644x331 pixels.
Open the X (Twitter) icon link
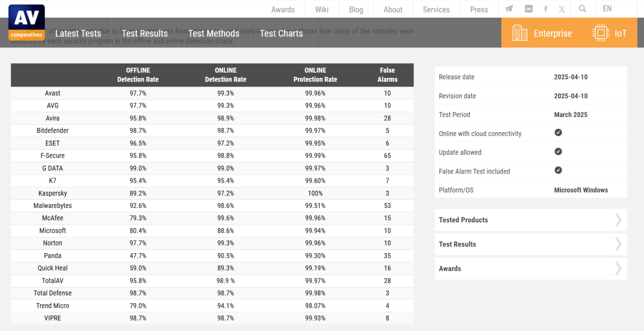pyautogui.click(x=562, y=9)
